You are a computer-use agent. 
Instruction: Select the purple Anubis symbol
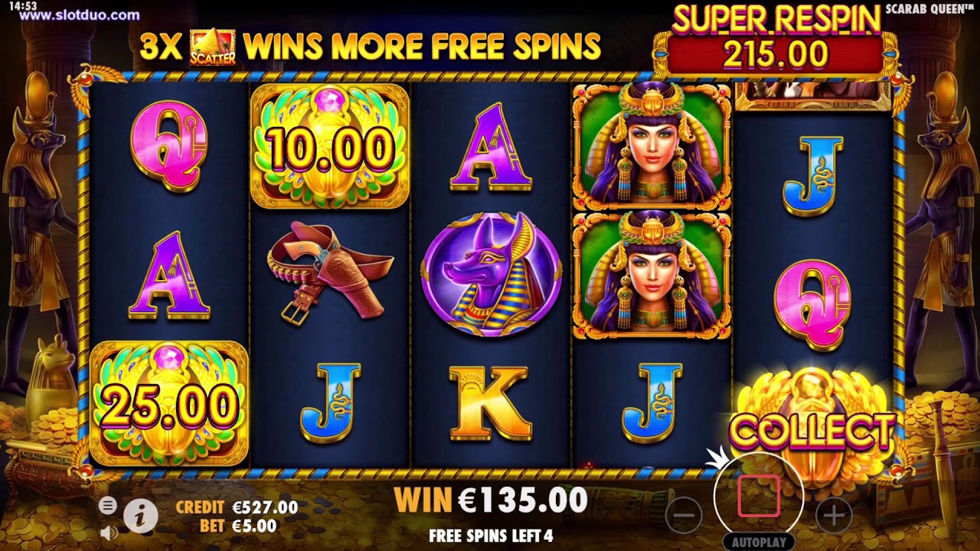491,275
